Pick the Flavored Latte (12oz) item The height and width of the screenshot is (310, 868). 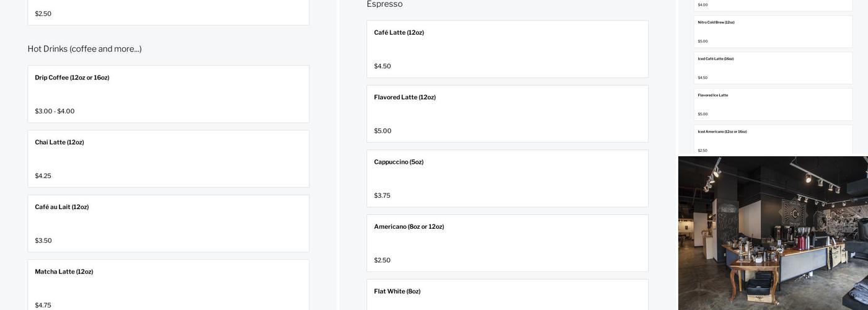(507, 113)
